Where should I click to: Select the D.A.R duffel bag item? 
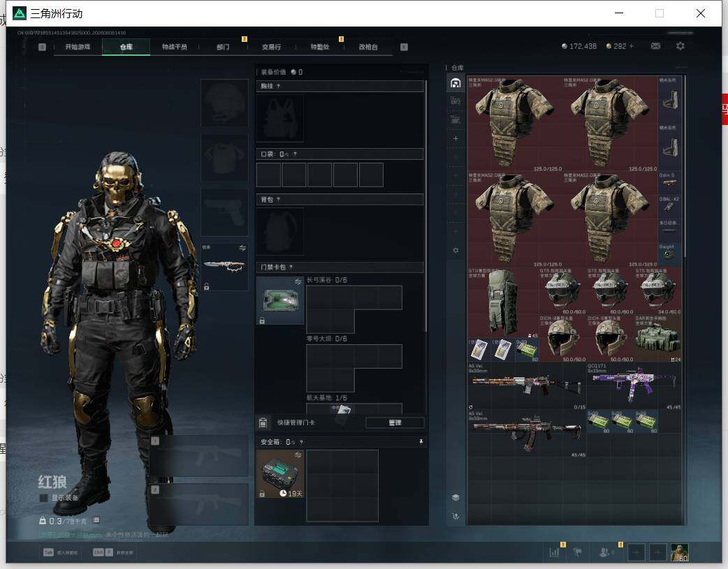click(658, 339)
